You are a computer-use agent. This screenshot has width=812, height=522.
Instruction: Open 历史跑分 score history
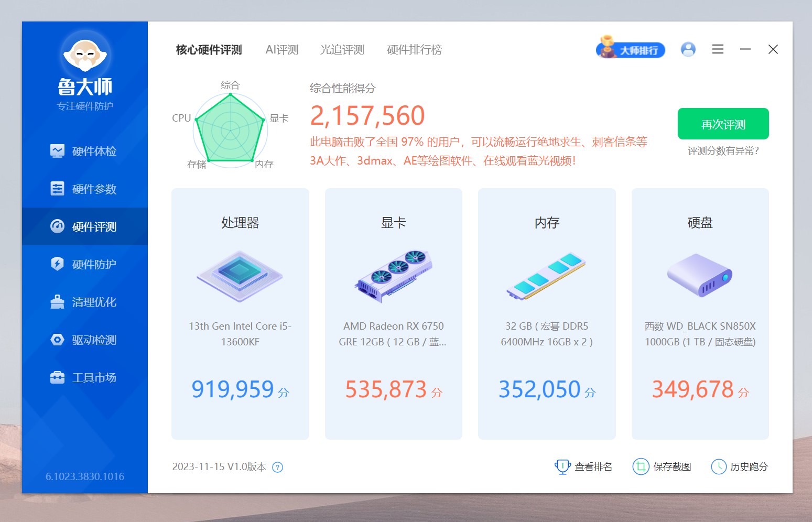click(740, 466)
